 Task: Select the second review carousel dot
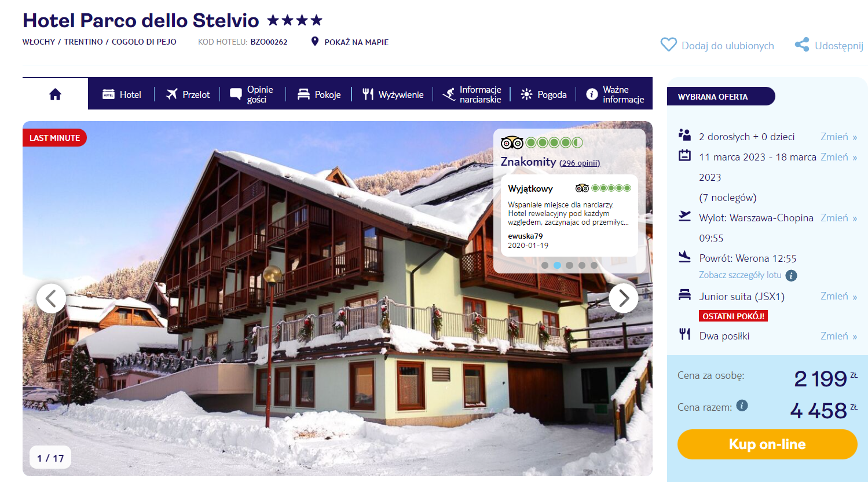[557, 265]
